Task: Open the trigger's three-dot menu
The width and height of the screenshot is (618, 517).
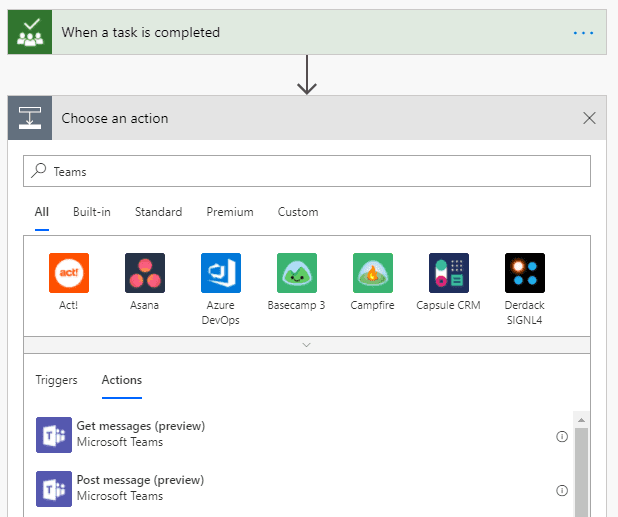Action: pyautogui.click(x=583, y=33)
